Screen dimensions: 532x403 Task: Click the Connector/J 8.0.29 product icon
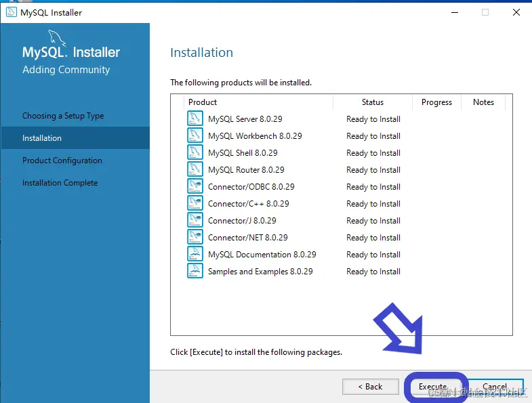(x=195, y=220)
